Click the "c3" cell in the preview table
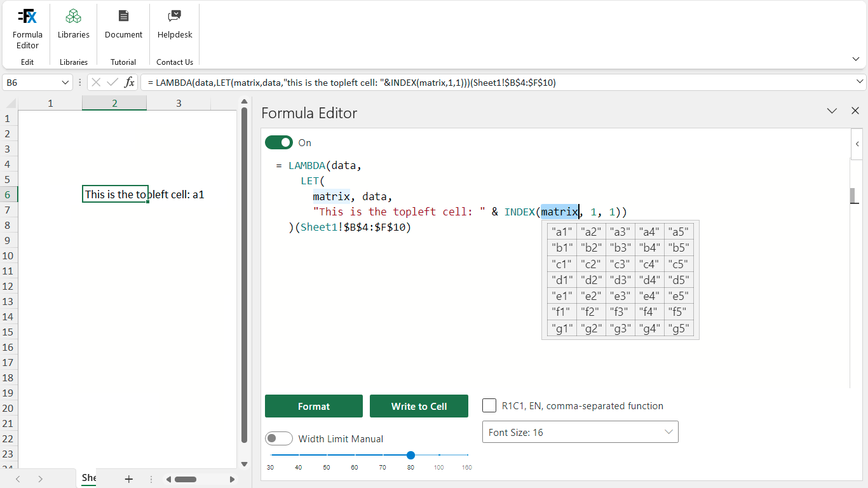 pos(621,264)
